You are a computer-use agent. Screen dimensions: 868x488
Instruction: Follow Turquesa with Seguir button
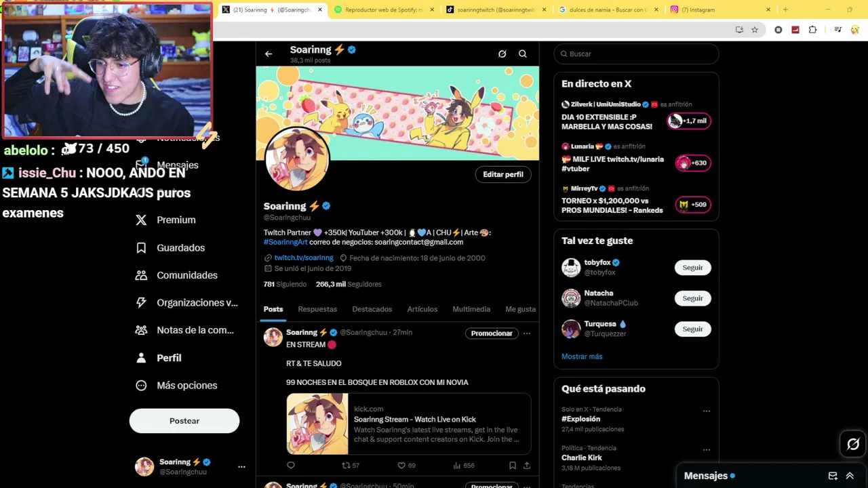pyautogui.click(x=692, y=329)
